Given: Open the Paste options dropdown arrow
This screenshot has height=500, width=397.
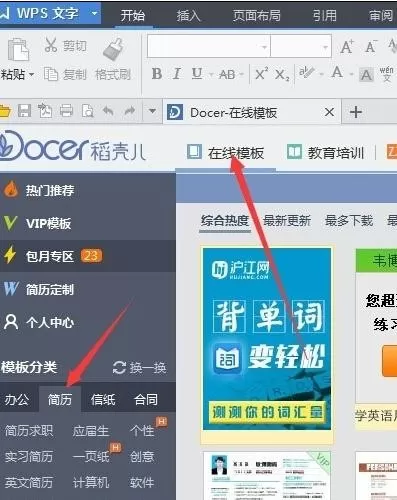Looking at the screenshot, I should click(32, 74).
